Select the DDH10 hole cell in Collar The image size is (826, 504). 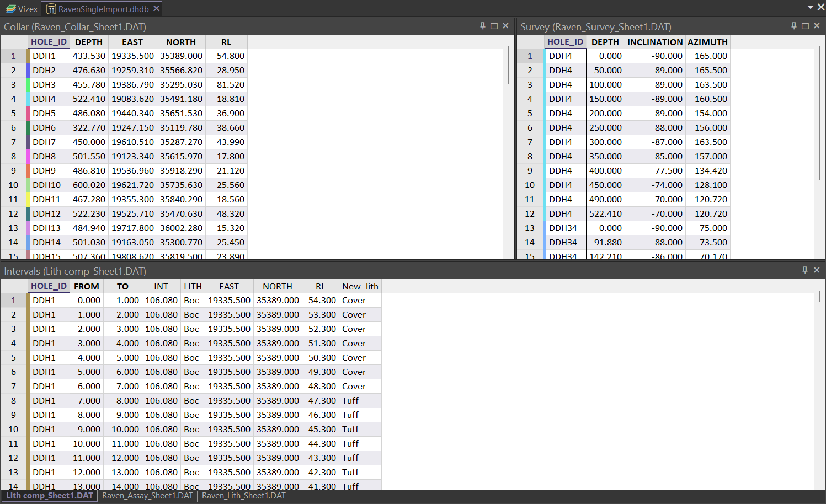click(x=47, y=185)
